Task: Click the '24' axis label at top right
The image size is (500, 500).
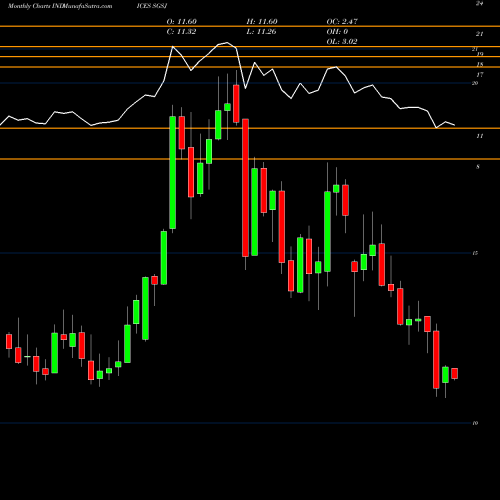Action: [480, 4]
